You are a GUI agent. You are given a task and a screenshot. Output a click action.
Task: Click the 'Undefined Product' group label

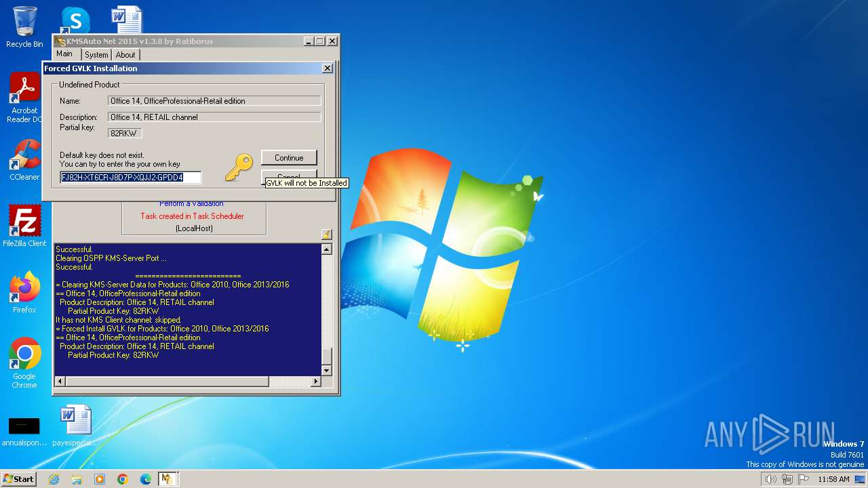[x=90, y=85]
